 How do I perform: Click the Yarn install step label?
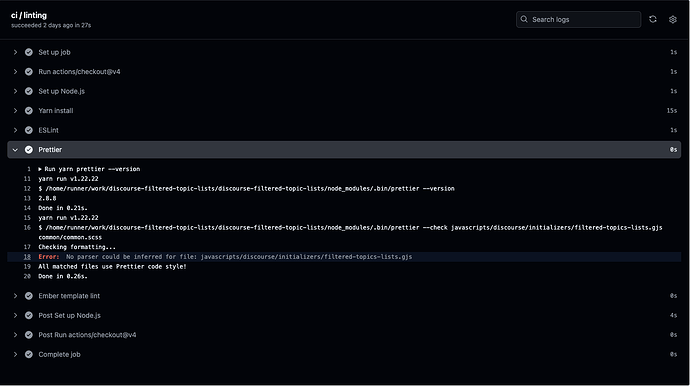click(x=56, y=110)
